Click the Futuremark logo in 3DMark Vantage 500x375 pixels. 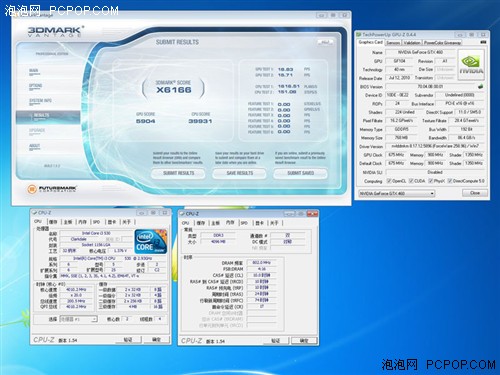52,189
